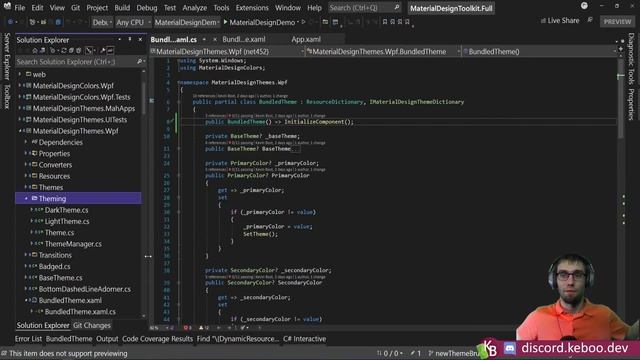Click the first bookmark icon in toolbar
This screenshot has width=640, height=360.
coord(384,22)
